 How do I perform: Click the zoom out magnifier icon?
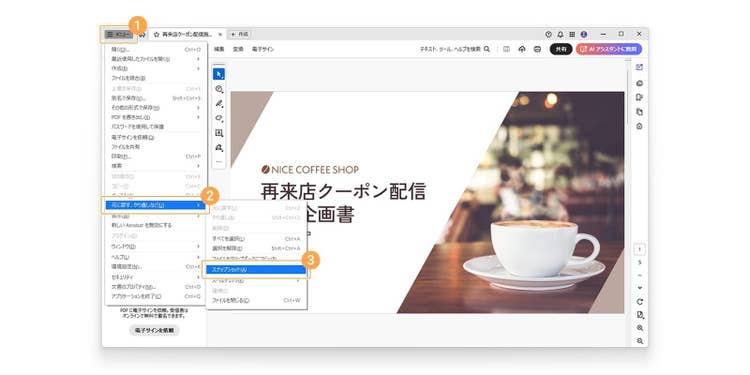pyautogui.click(x=640, y=341)
